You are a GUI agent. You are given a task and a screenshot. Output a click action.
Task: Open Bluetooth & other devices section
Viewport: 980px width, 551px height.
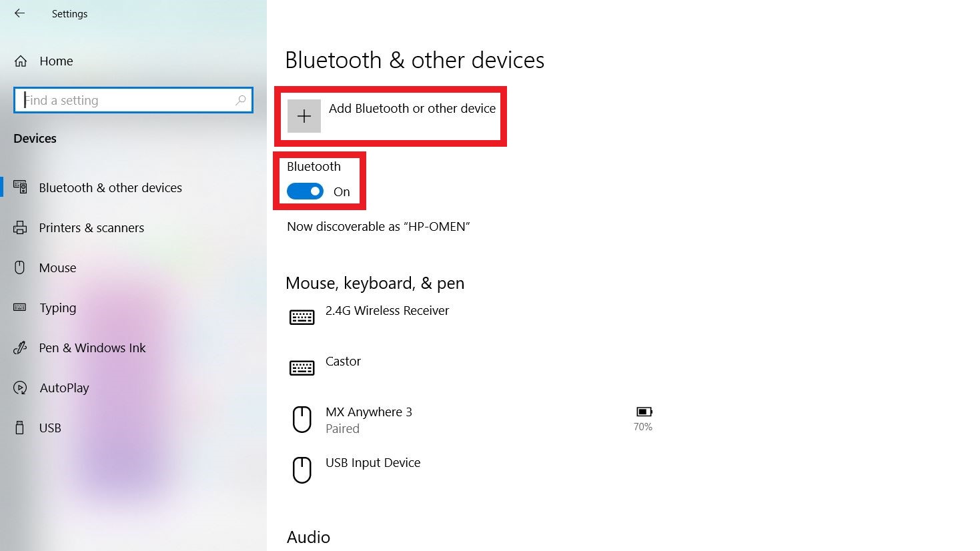click(x=110, y=188)
